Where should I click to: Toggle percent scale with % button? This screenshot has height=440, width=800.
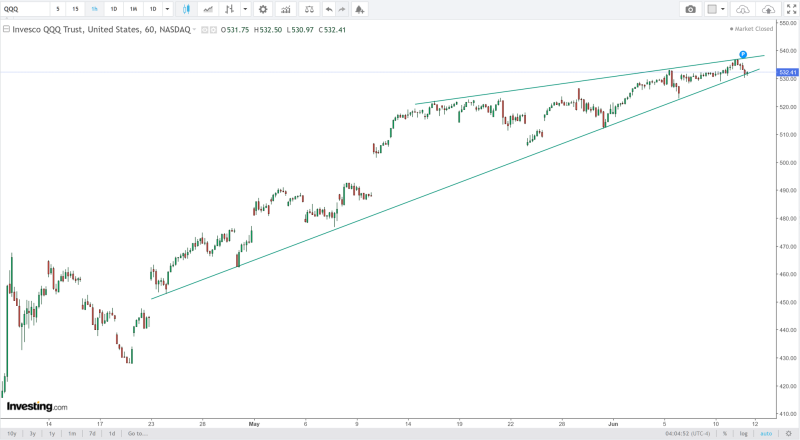tap(724, 433)
